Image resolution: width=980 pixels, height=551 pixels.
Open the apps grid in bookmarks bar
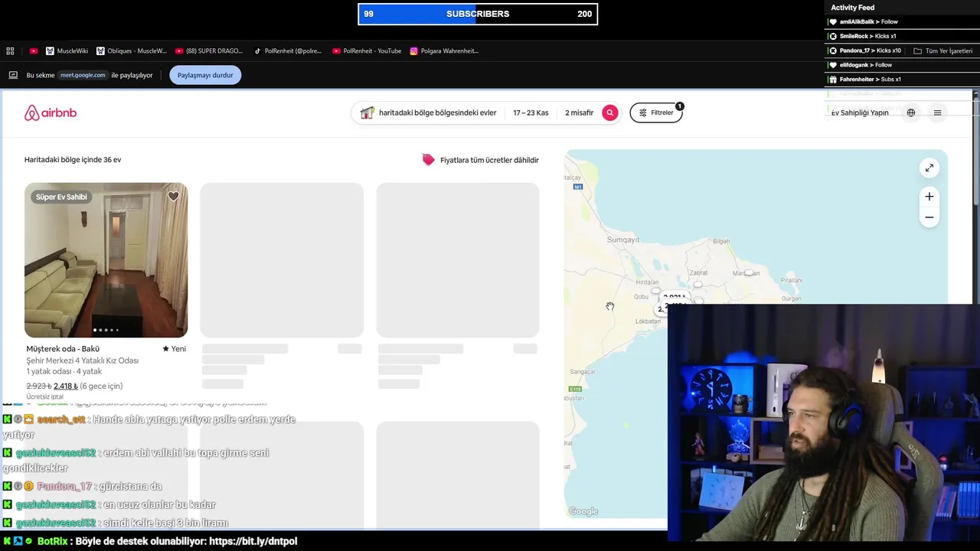[x=10, y=51]
